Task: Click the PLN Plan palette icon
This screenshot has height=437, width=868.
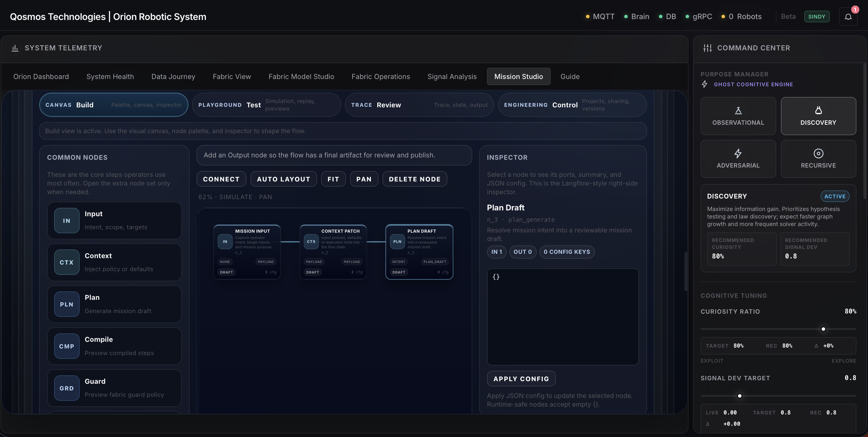Action: pos(67,304)
